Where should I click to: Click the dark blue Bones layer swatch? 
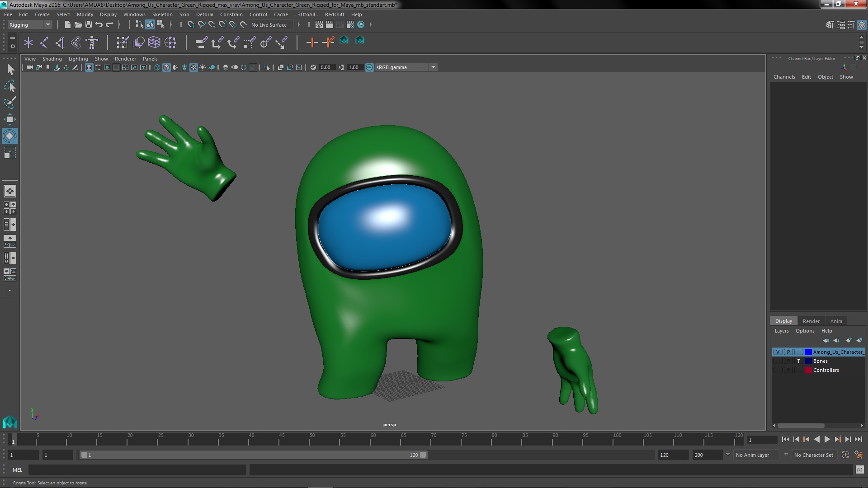(x=808, y=361)
